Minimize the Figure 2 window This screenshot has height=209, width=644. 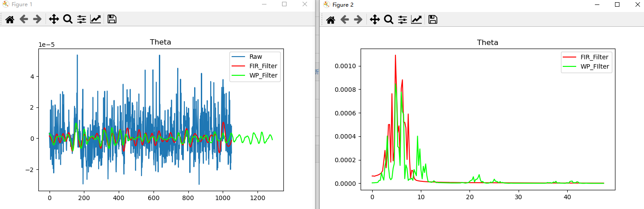point(597,4)
